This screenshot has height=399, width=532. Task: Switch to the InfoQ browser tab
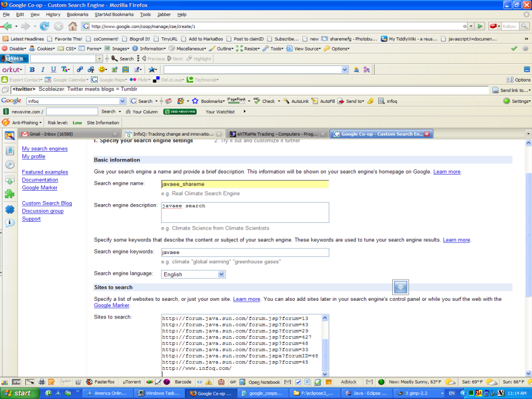pyautogui.click(x=174, y=134)
